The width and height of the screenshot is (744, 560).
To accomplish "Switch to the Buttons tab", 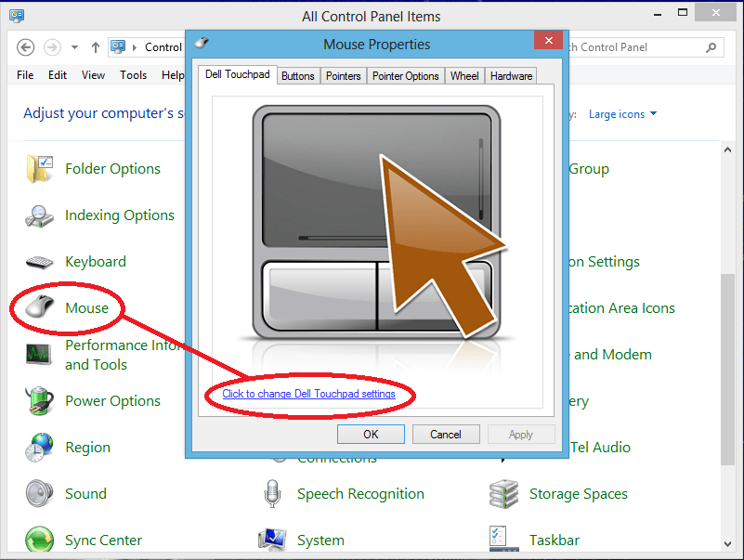I will pos(297,76).
